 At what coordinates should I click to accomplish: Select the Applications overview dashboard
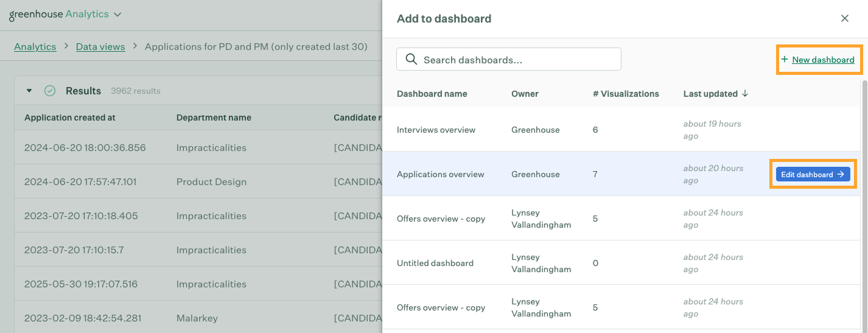coord(622,174)
